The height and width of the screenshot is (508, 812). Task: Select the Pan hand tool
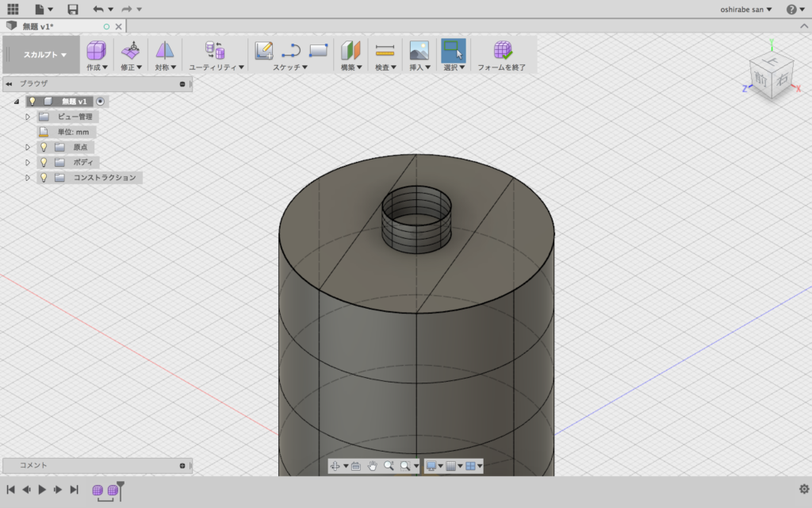[373, 466]
